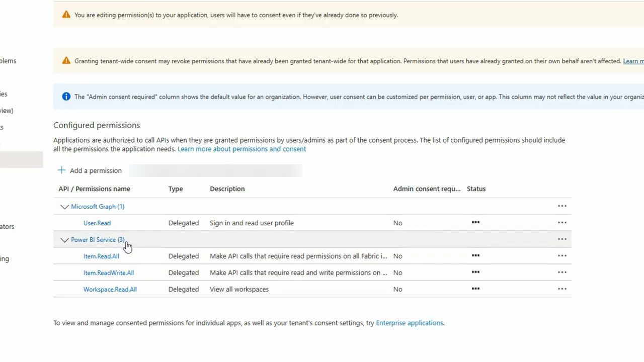Screen dimensions: 644x362
Task: Click the warning icon beside the editing permissions notice
Action: pos(66,15)
